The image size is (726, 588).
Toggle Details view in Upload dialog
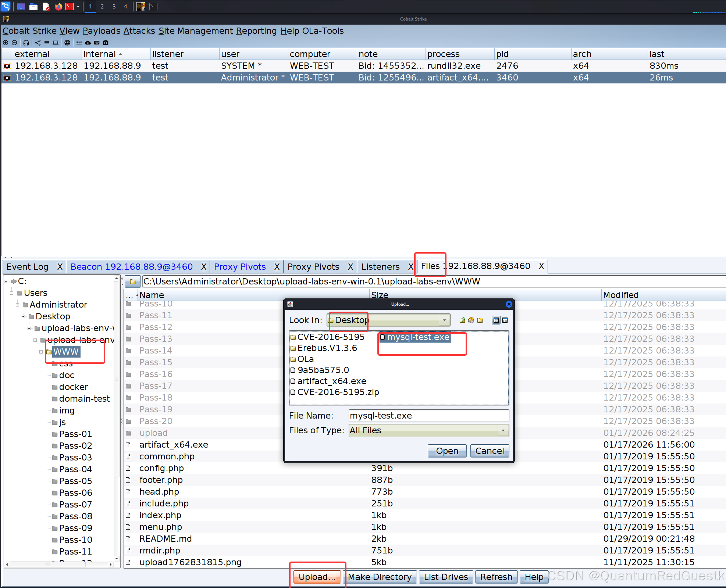point(505,320)
